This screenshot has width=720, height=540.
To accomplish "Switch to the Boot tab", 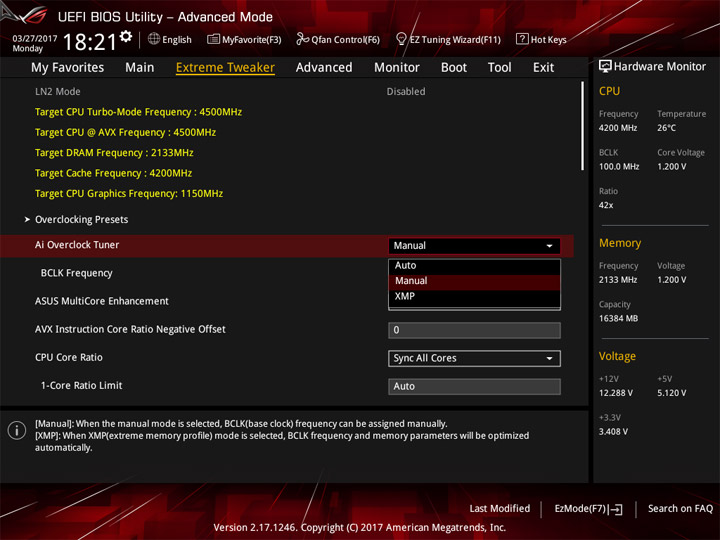I will tap(454, 68).
